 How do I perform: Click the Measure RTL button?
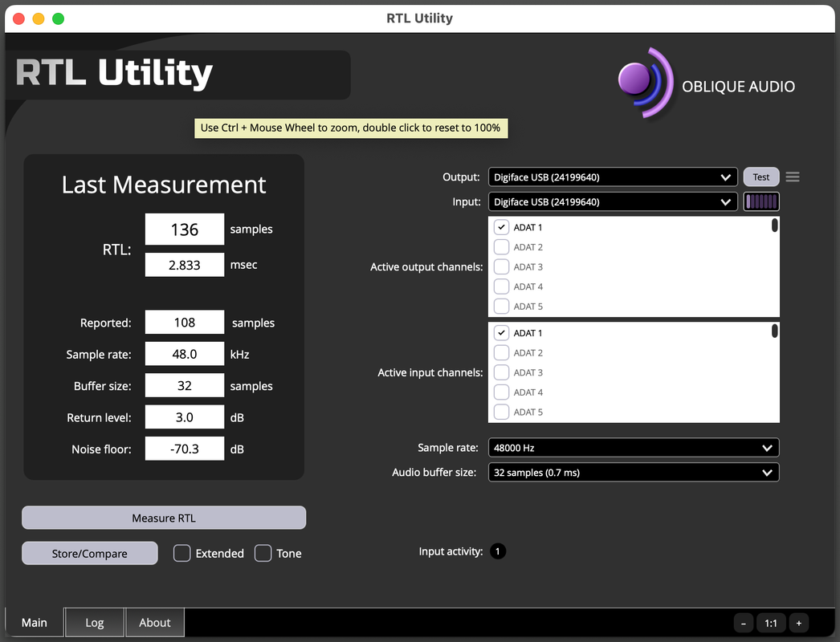point(164,518)
